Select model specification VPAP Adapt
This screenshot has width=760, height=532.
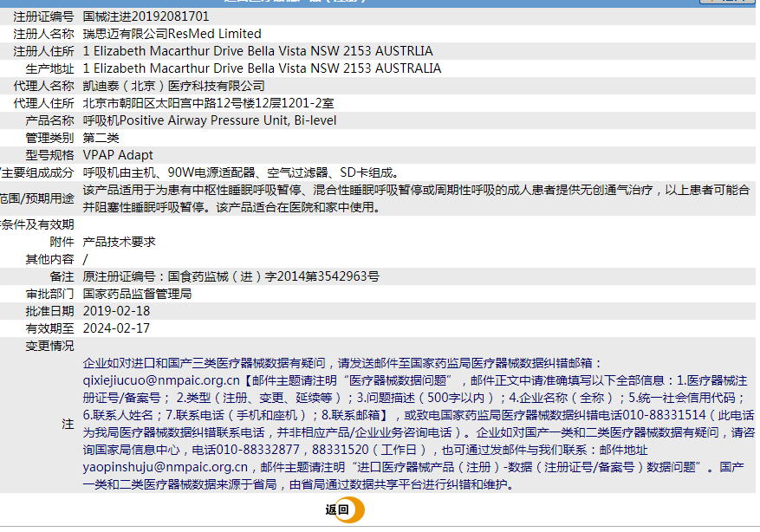(118, 155)
